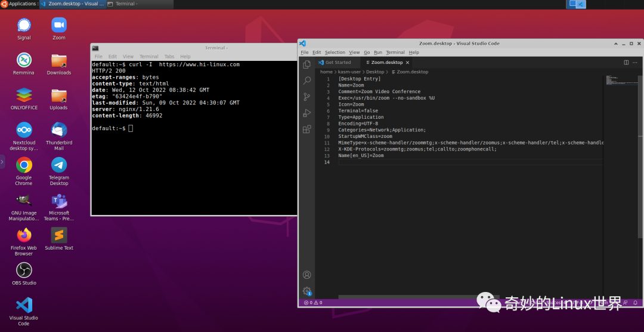Open the Extensions view

(306, 130)
